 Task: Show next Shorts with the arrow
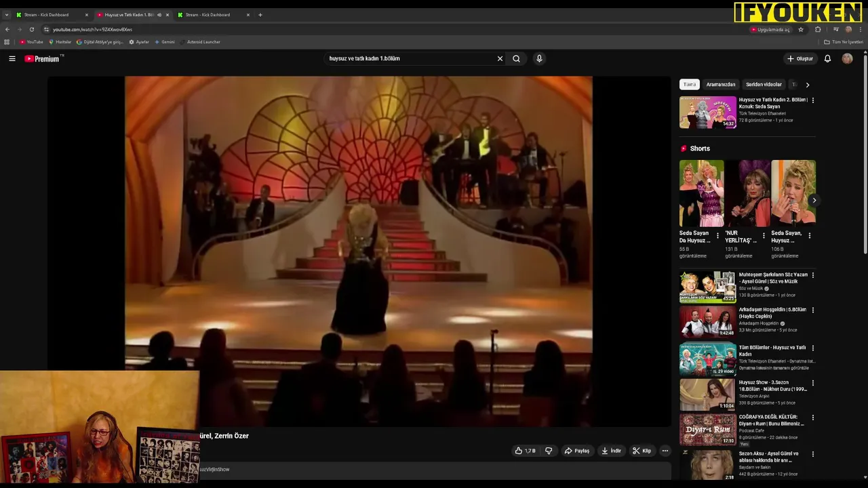click(814, 201)
